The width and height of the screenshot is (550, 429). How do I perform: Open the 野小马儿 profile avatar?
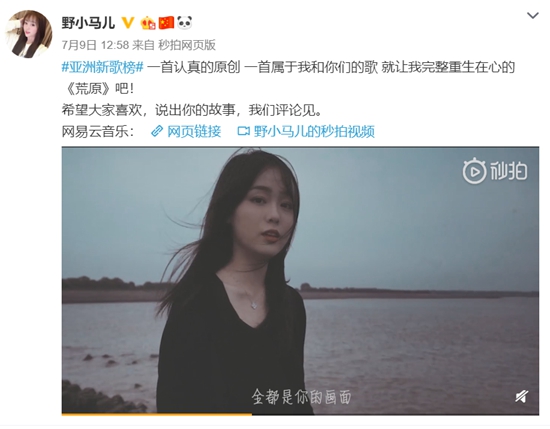point(29,33)
